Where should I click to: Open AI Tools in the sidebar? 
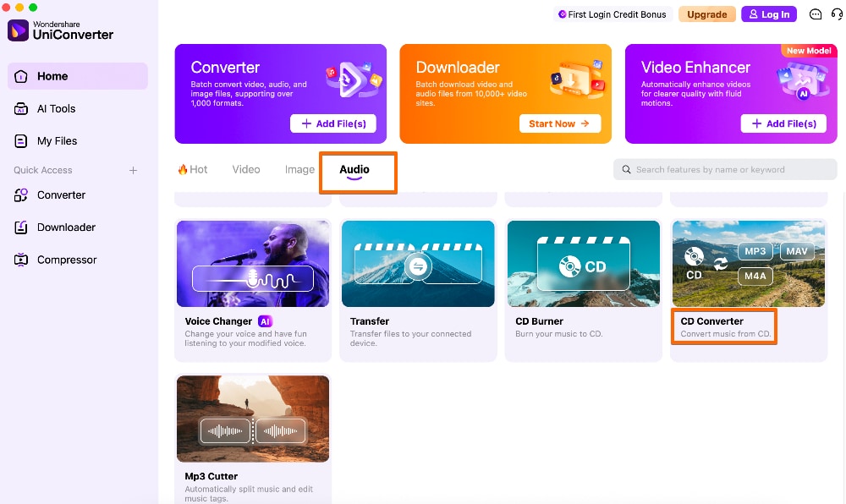tap(78, 109)
